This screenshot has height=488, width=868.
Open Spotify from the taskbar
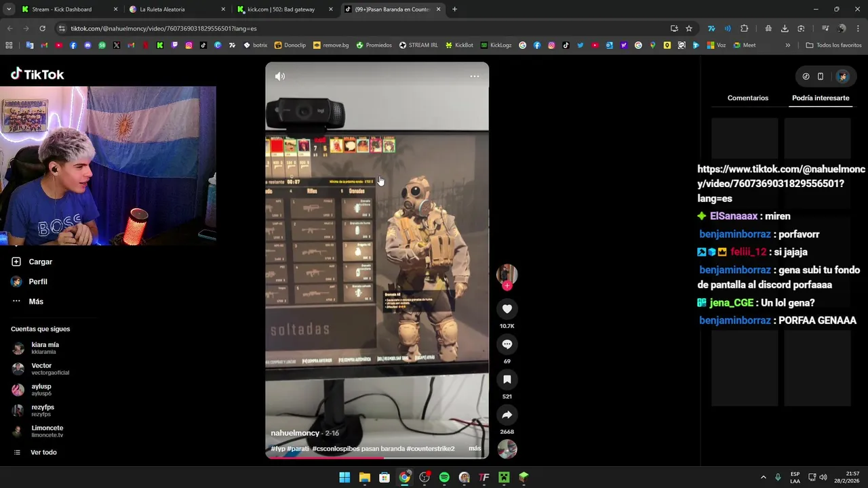[444, 477]
